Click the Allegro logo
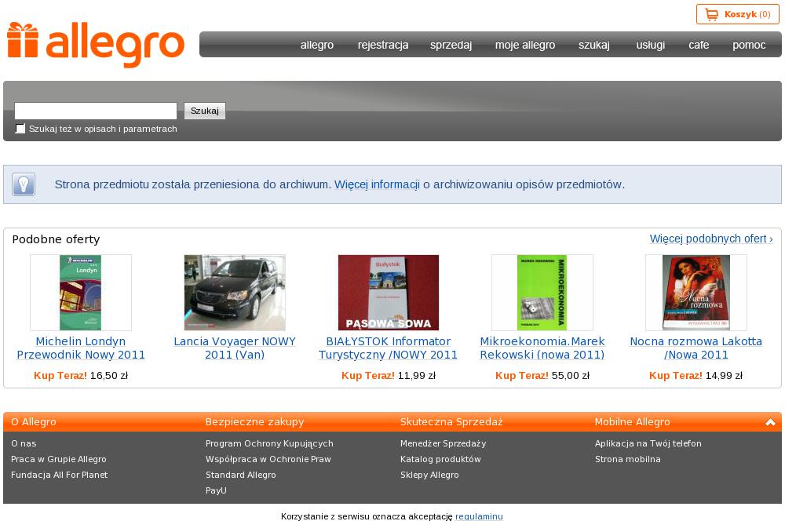The width and height of the screenshot is (785, 532). (96, 45)
